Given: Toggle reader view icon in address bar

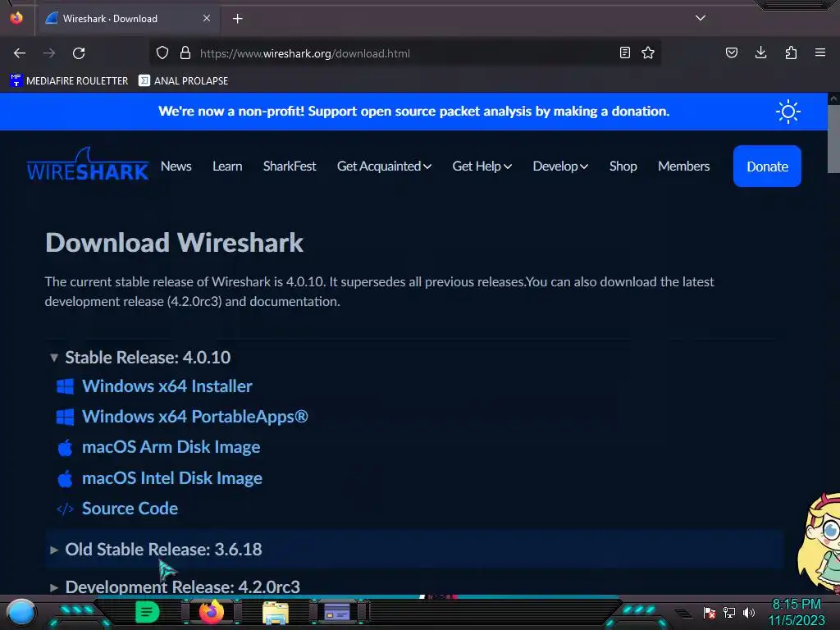Looking at the screenshot, I should point(624,53).
